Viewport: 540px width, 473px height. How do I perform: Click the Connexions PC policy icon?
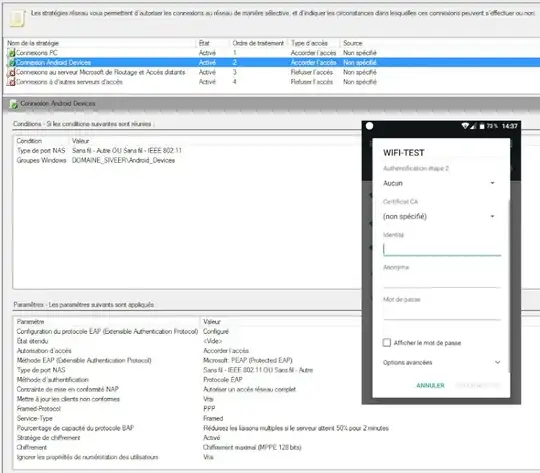click(x=11, y=53)
